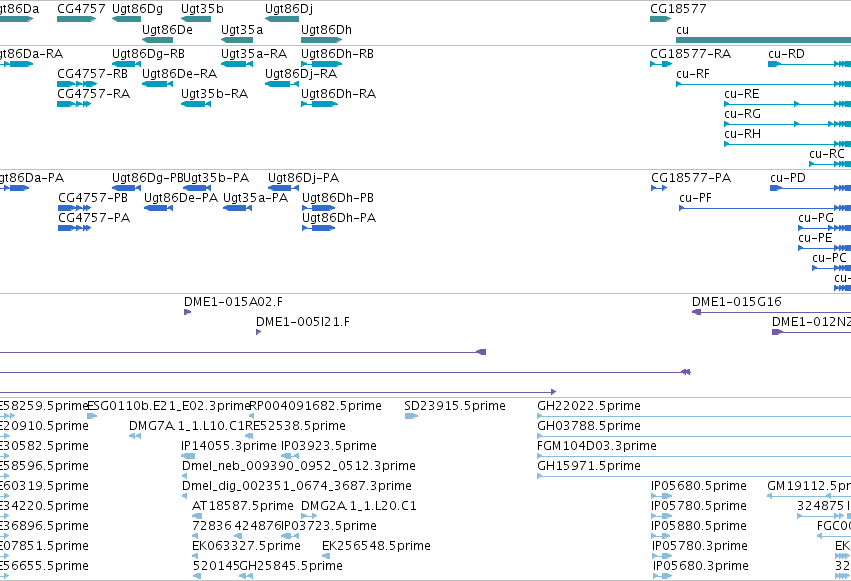Select the Ugt35b gene glyph
Viewport: 851px width, 581px height.
[196, 19]
